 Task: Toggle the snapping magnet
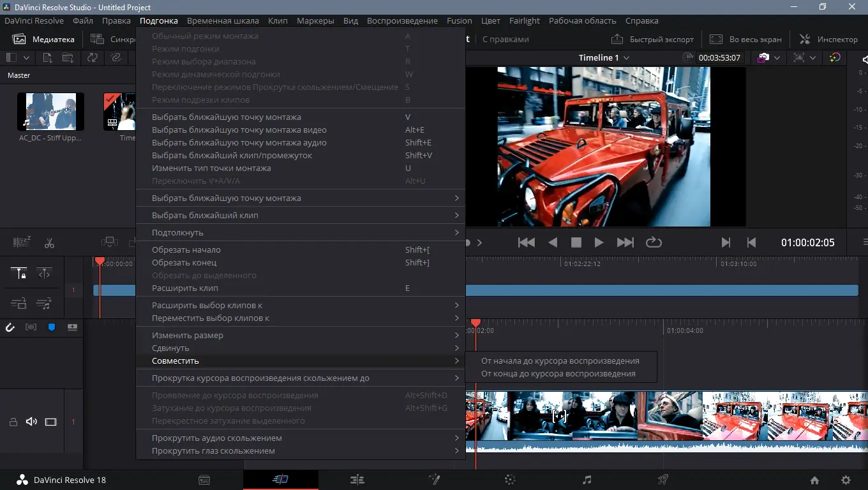click(10, 327)
